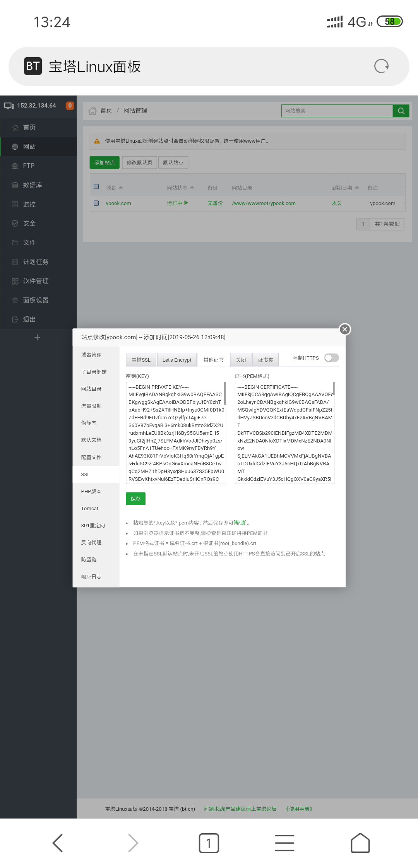
Task: Open the browser tabs counter
Action: (x=209, y=843)
